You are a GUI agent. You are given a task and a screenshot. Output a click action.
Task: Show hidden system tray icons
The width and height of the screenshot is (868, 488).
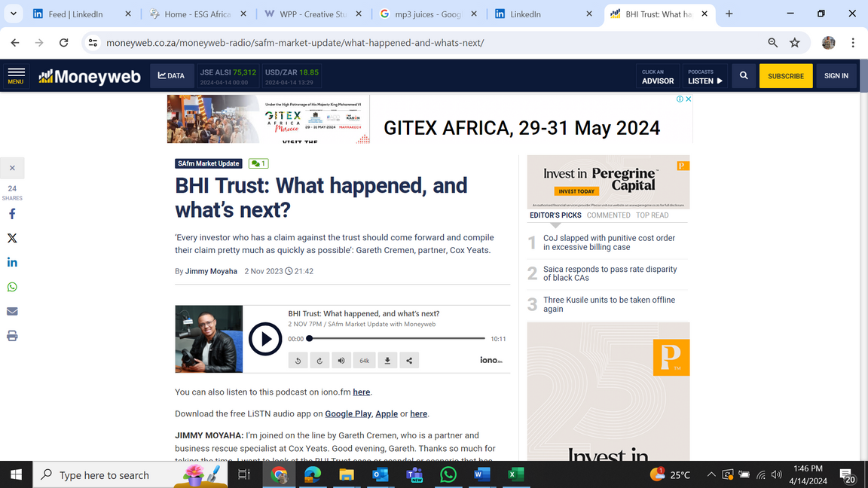(x=711, y=474)
